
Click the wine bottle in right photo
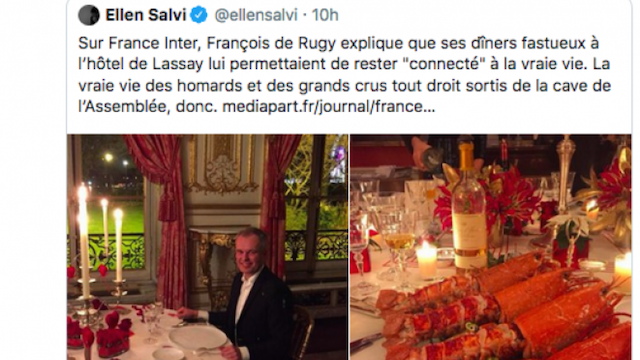468,204
